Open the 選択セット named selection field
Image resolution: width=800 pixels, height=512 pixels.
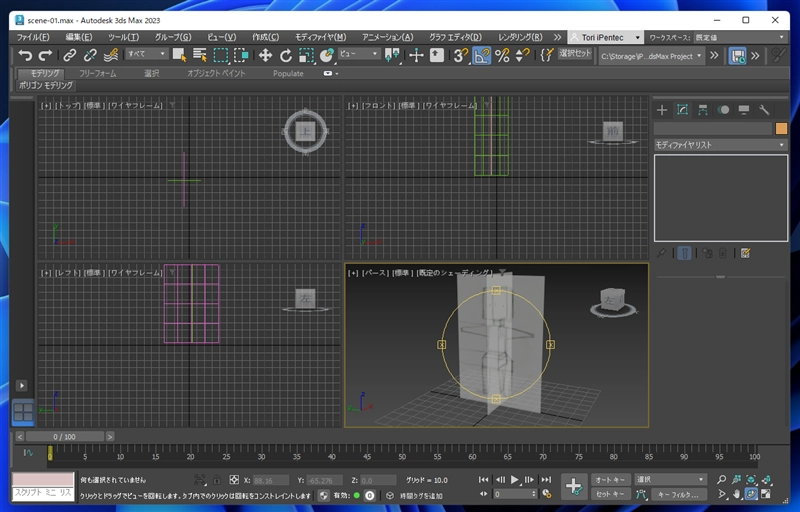click(x=574, y=54)
